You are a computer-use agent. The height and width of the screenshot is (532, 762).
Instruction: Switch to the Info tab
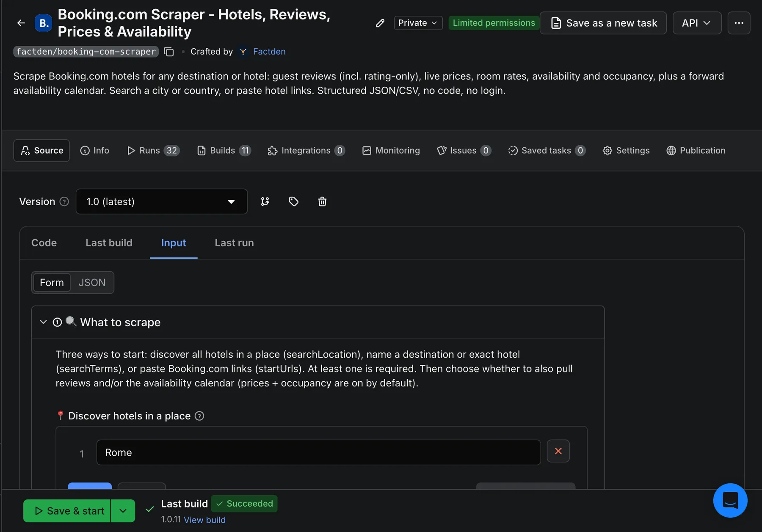(x=95, y=151)
